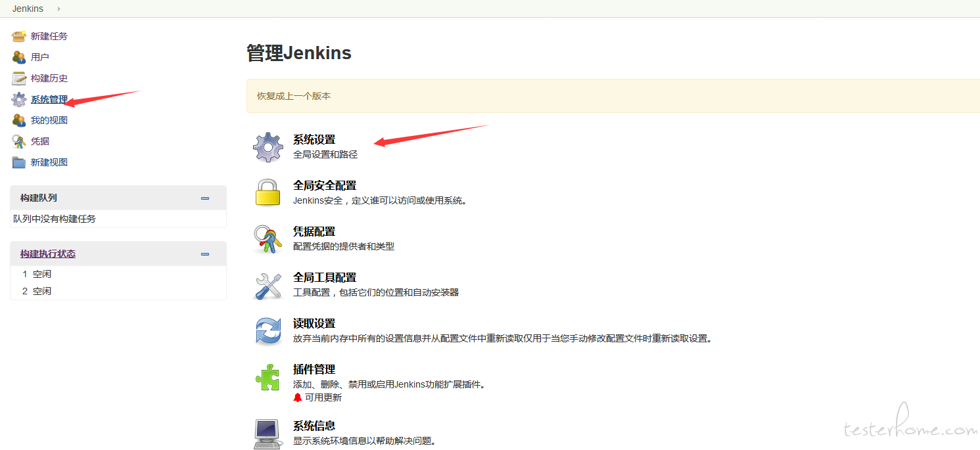This screenshot has width=980, height=450.
Task: Click the 新建视图 folder icon
Action: coord(18,162)
